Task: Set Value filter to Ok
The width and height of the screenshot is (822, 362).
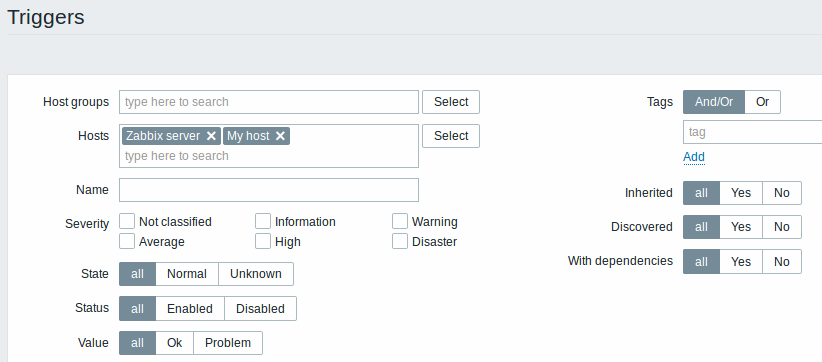Action: (x=175, y=343)
